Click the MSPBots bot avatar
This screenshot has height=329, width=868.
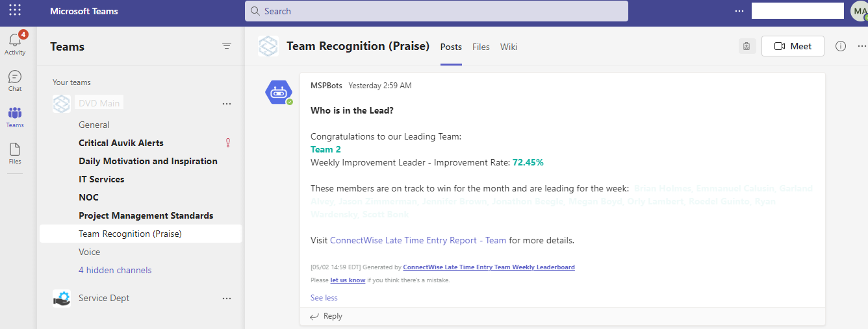pyautogui.click(x=279, y=91)
